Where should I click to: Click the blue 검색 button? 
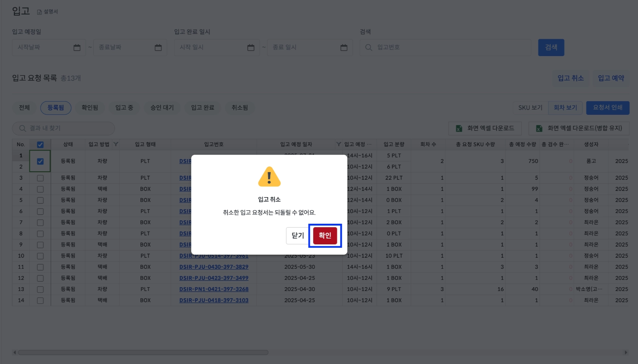click(551, 48)
